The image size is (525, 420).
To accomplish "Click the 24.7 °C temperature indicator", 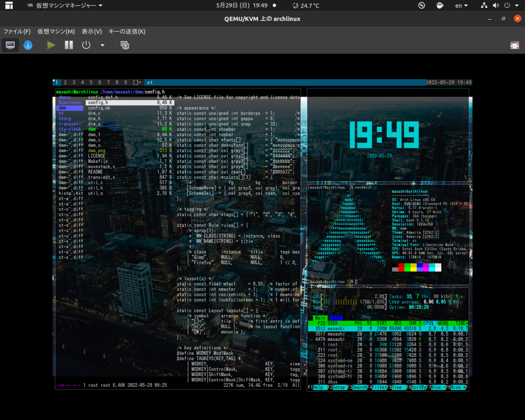I will tap(306, 6).
